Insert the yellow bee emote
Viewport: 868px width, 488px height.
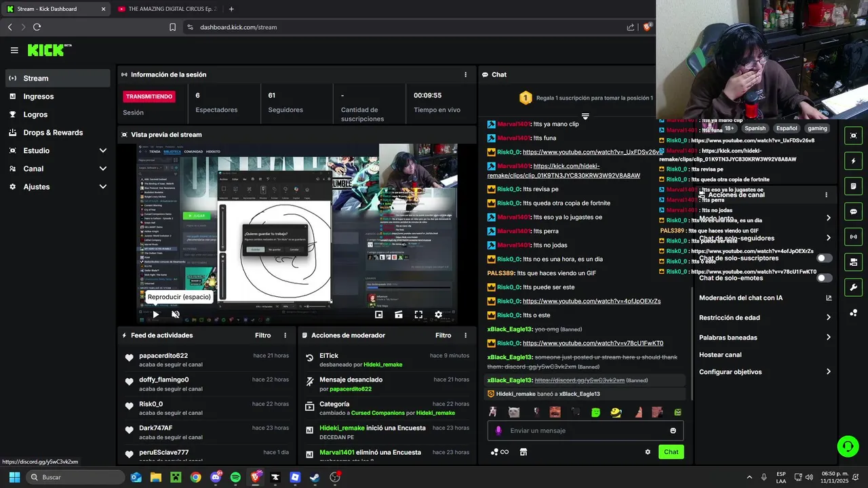point(616,412)
